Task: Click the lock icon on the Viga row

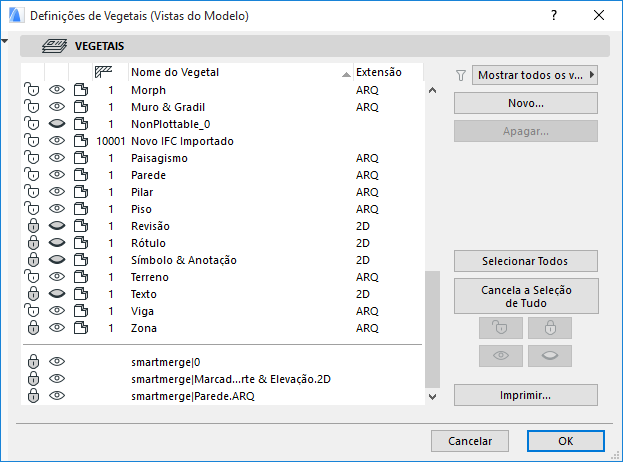Action: tap(32, 311)
